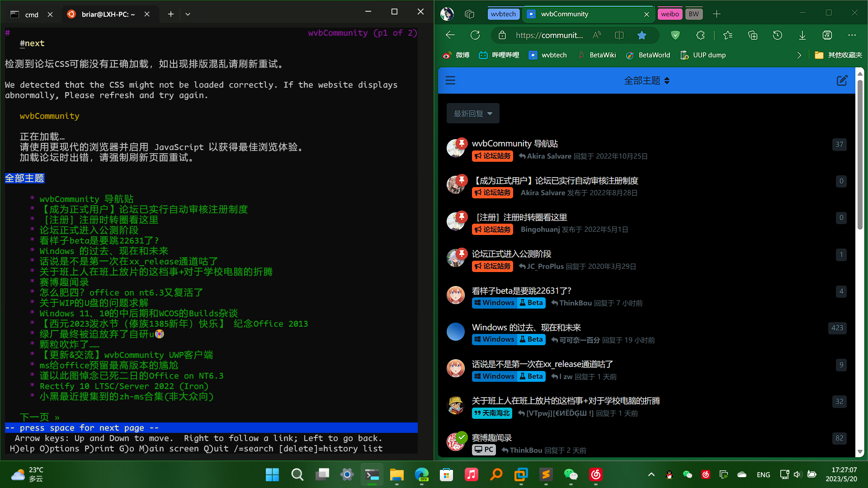
Task: Open the Windows Start menu
Action: pos(272,475)
